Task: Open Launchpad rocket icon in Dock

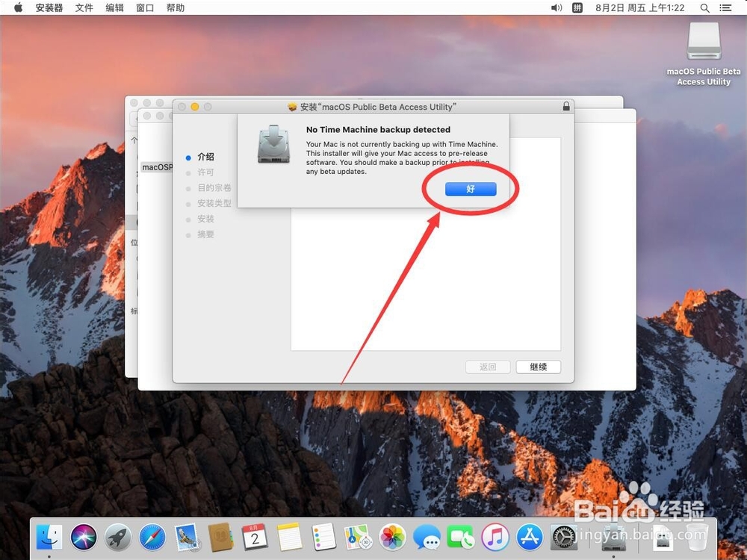Action: click(x=118, y=537)
